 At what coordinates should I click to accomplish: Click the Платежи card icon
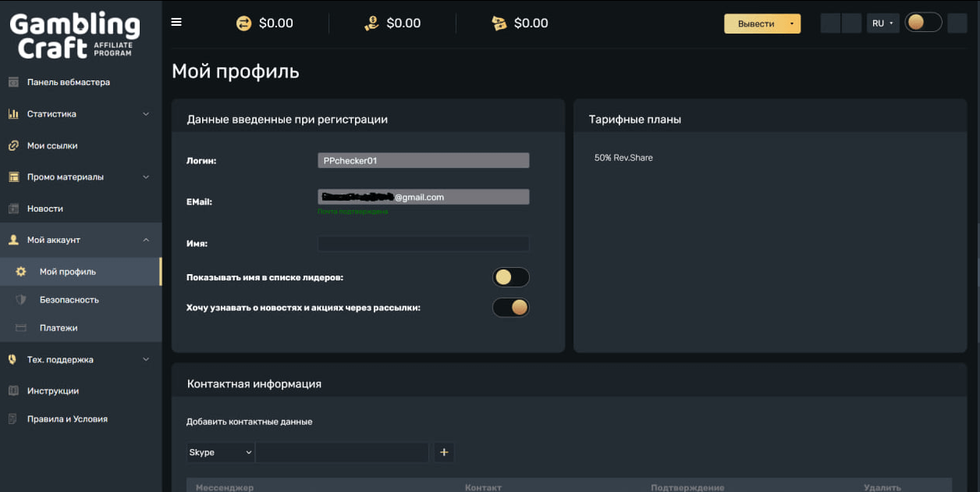(21, 328)
